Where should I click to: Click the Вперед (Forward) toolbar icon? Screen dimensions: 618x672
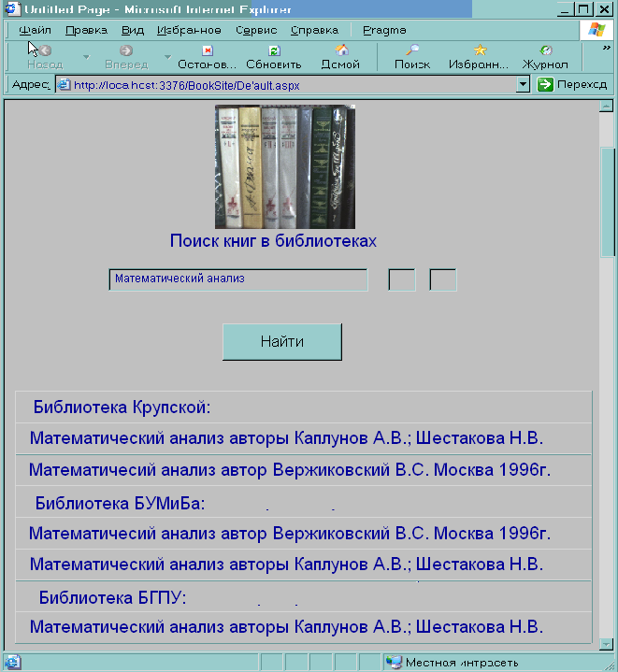125,50
